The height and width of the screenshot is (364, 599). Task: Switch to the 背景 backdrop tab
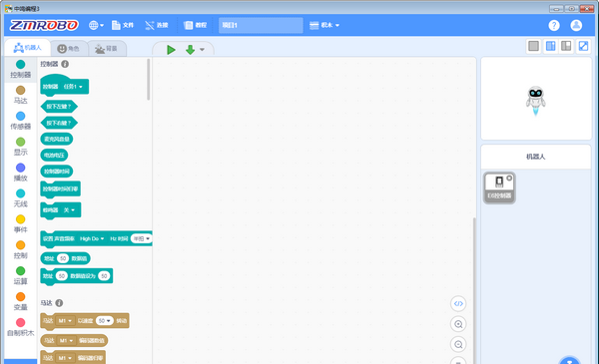(x=106, y=49)
